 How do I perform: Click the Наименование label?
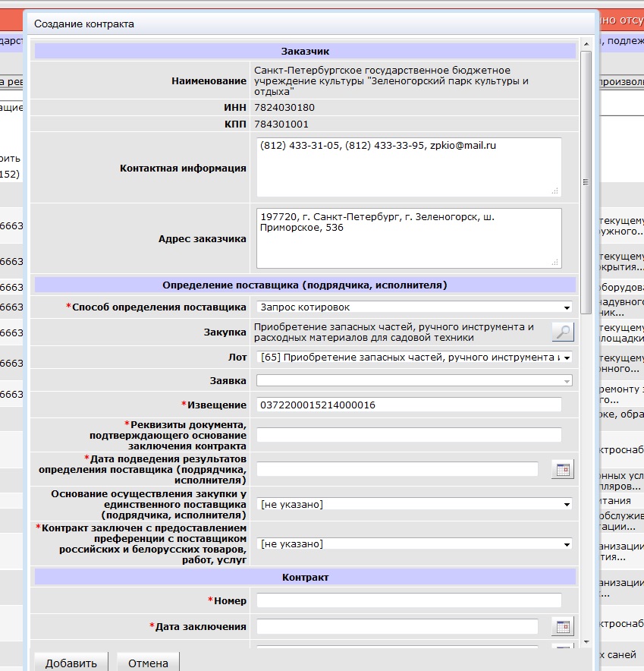coord(209,81)
